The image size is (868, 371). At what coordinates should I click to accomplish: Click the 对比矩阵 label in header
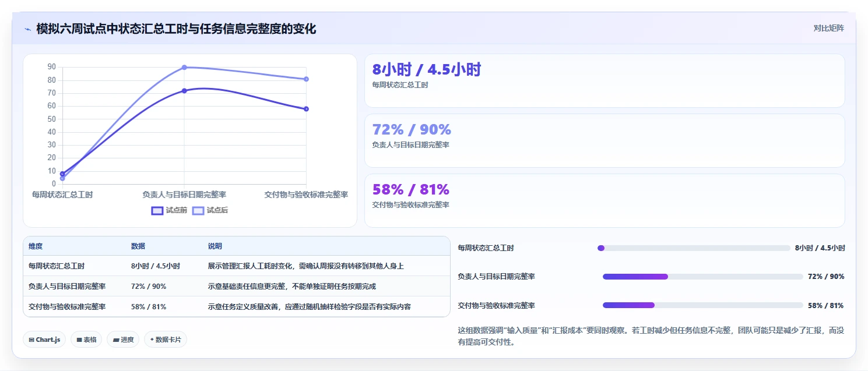pyautogui.click(x=828, y=28)
